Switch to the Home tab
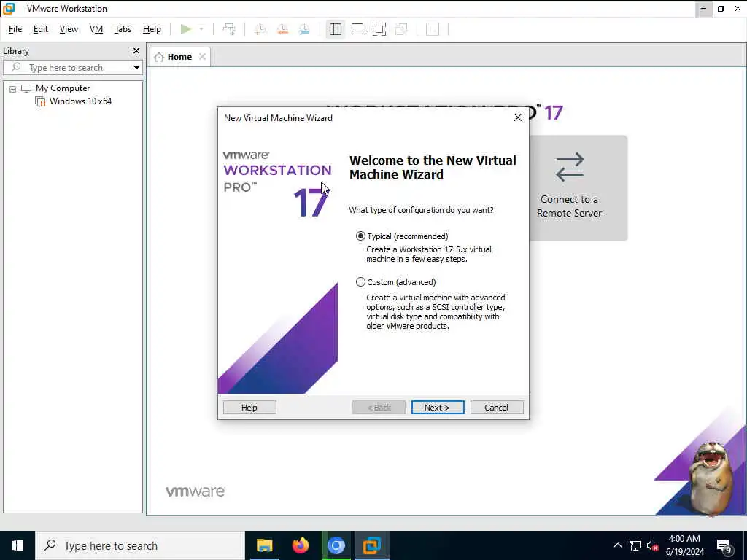747x560 pixels. (x=180, y=57)
